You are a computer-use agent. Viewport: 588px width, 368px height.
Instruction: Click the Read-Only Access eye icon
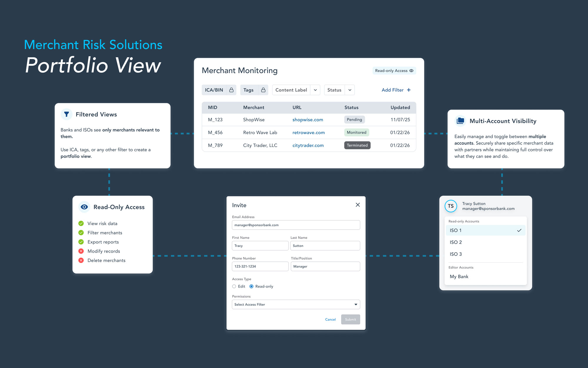84,207
